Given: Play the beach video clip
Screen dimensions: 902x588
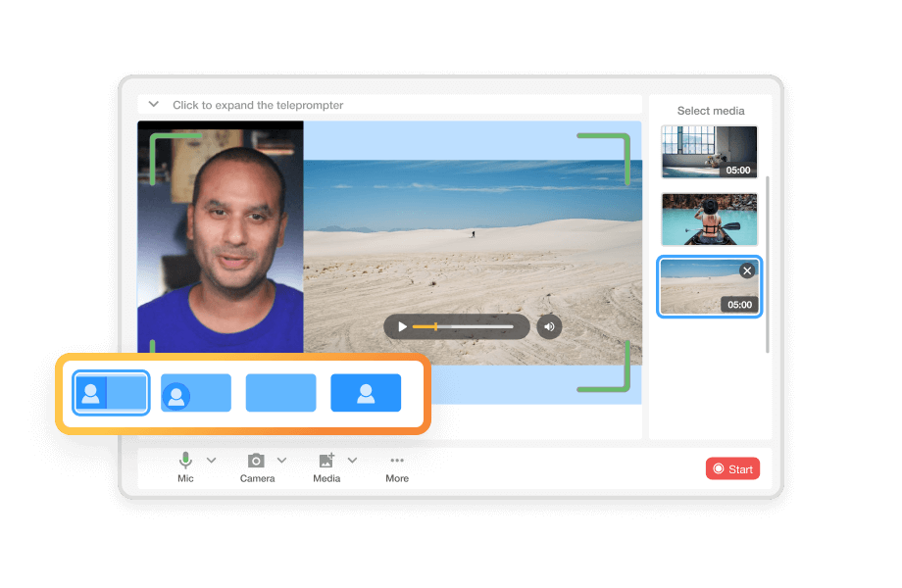Looking at the screenshot, I should tap(402, 326).
